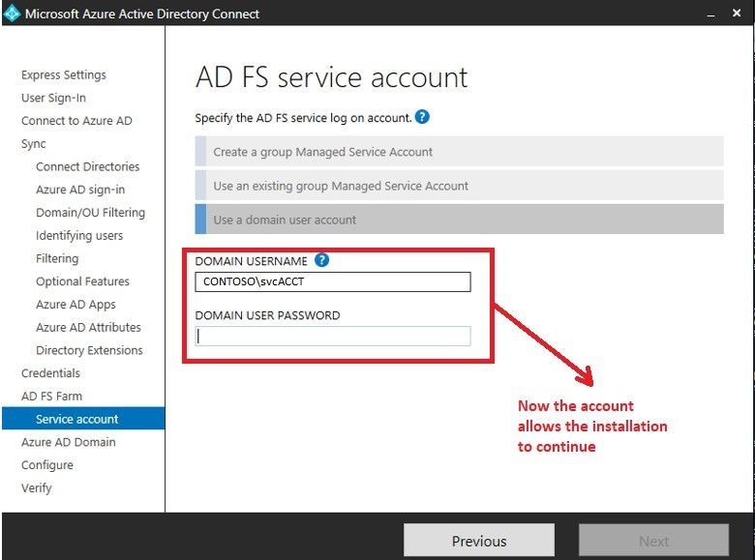Open Identifying users step
755x560 pixels.
[x=79, y=236]
